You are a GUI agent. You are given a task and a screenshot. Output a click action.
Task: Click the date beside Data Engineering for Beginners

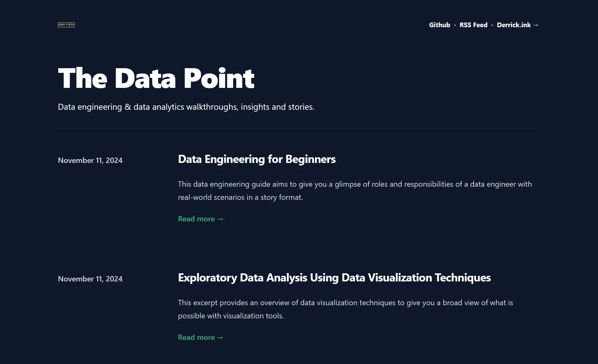point(90,160)
